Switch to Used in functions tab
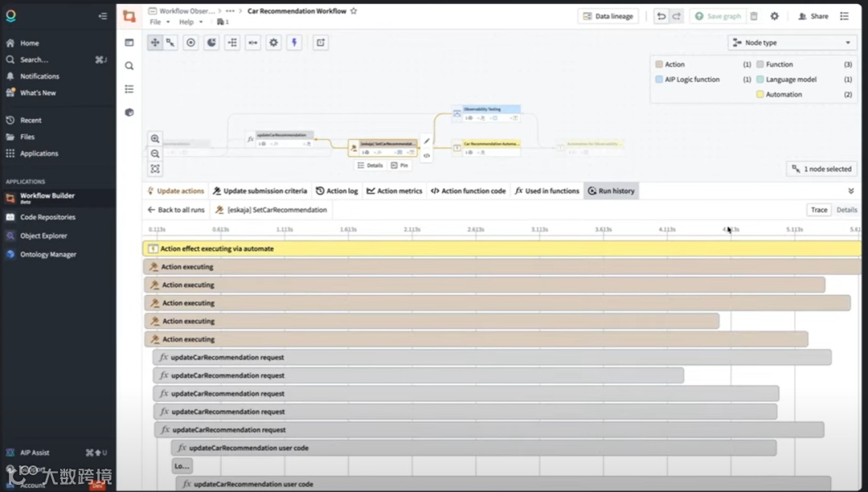The height and width of the screenshot is (492, 868). (547, 191)
